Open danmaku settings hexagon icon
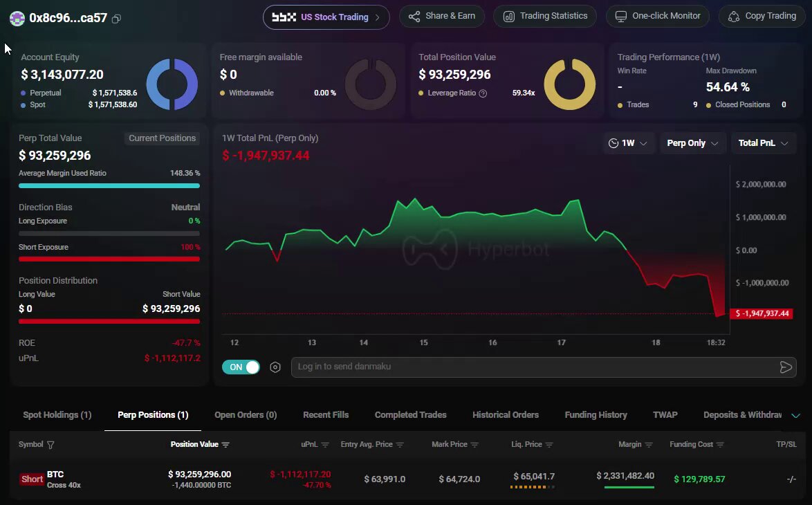The height and width of the screenshot is (505, 812). [x=275, y=367]
